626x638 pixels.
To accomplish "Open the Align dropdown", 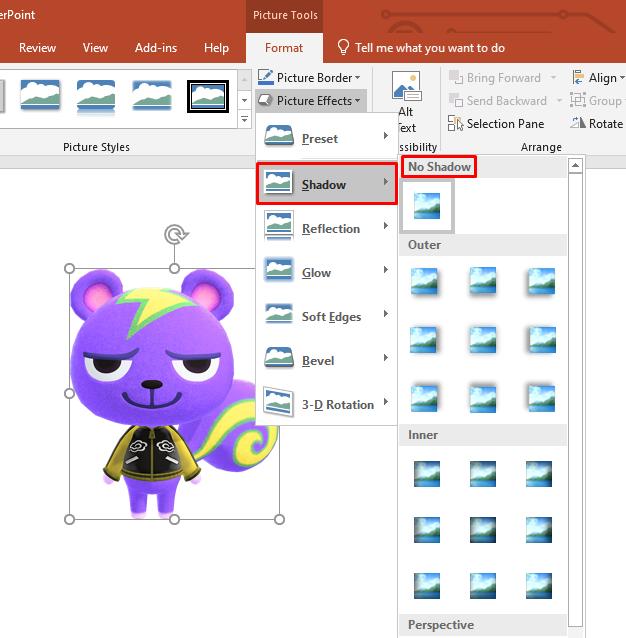I will (x=598, y=77).
